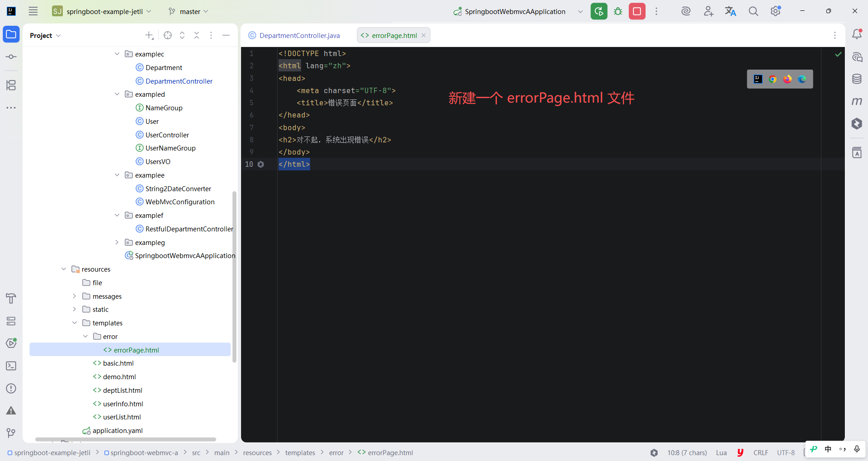The width and height of the screenshot is (868, 461).
Task: Collapse the exampled package
Action: 117,94
